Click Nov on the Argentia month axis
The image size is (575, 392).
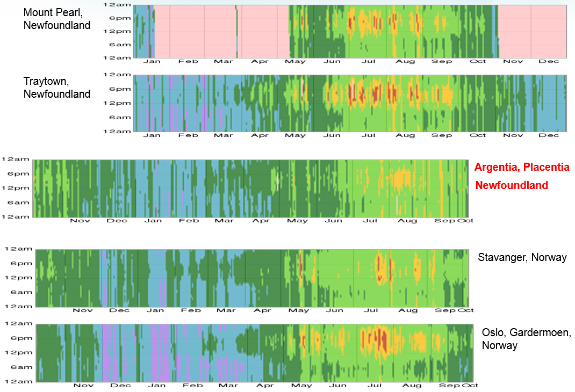80,221
